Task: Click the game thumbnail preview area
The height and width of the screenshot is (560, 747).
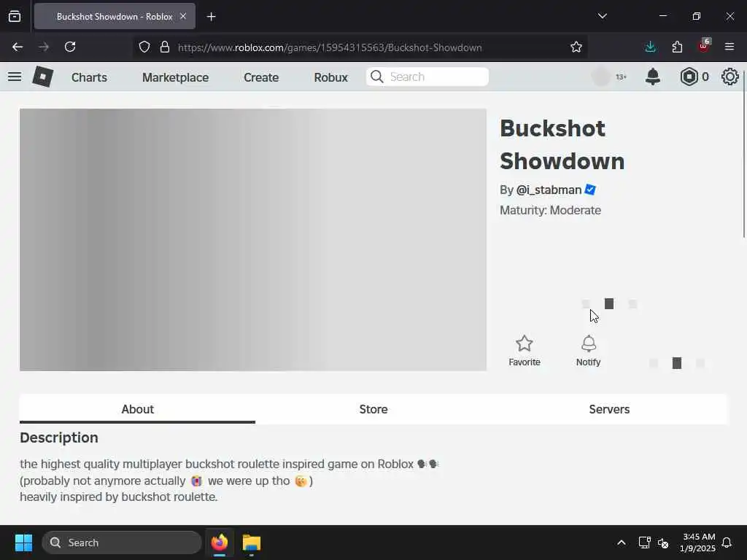Action: [253, 239]
